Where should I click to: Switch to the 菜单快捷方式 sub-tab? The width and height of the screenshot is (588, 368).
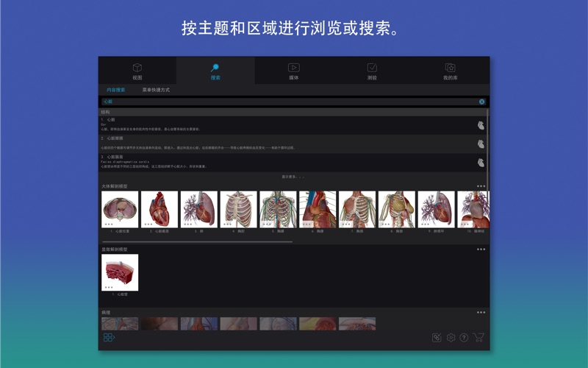coord(156,90)
